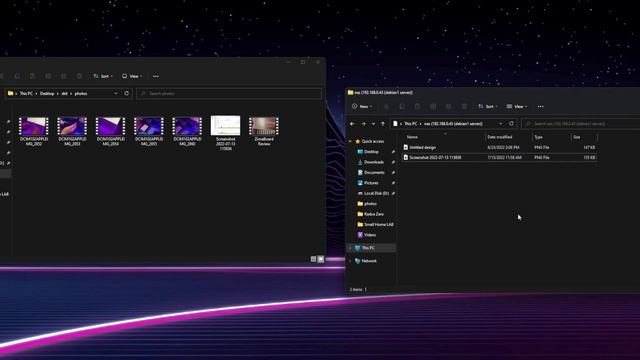Click Paste icon in nas window toolbar

coord(418,107)
